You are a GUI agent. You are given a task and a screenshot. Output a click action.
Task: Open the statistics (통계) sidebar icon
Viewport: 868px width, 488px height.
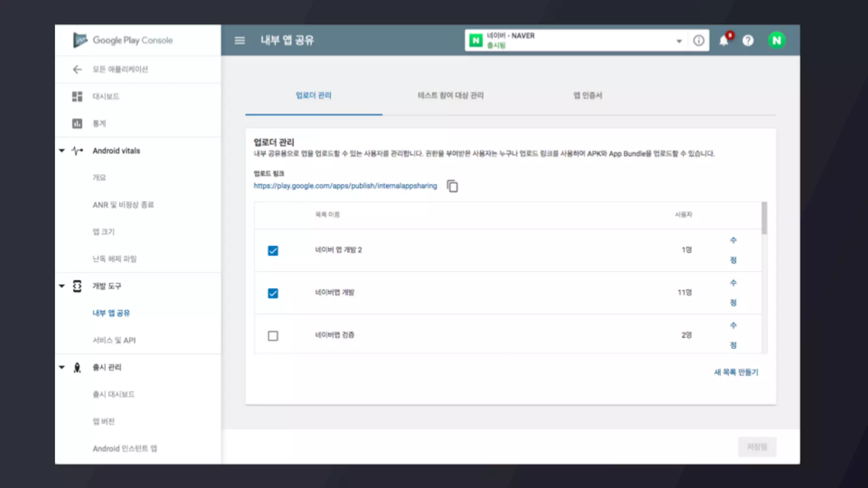[x=77, y=124]
